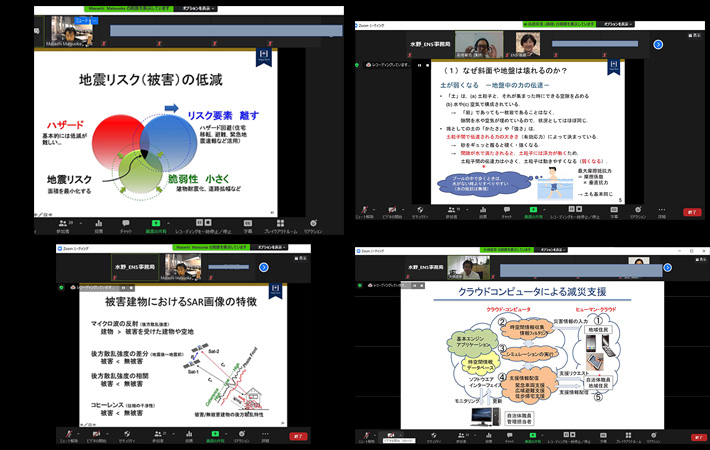This screenshot has height=450, width=710.
Task: Click green Share Screen in 地震リスク slide window
Action: 156,226
